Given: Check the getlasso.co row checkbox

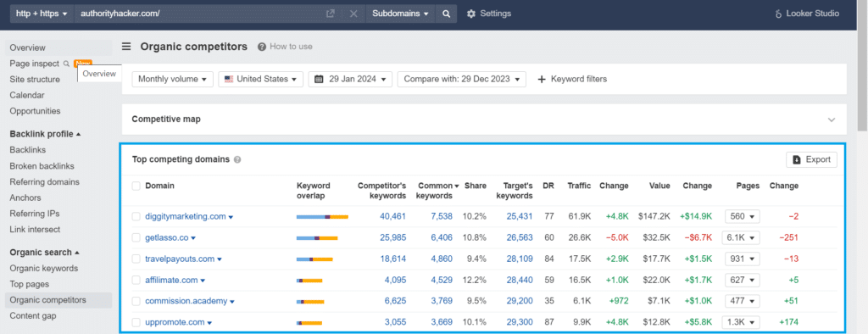Looking at the screenshot, I should [136, 237].
